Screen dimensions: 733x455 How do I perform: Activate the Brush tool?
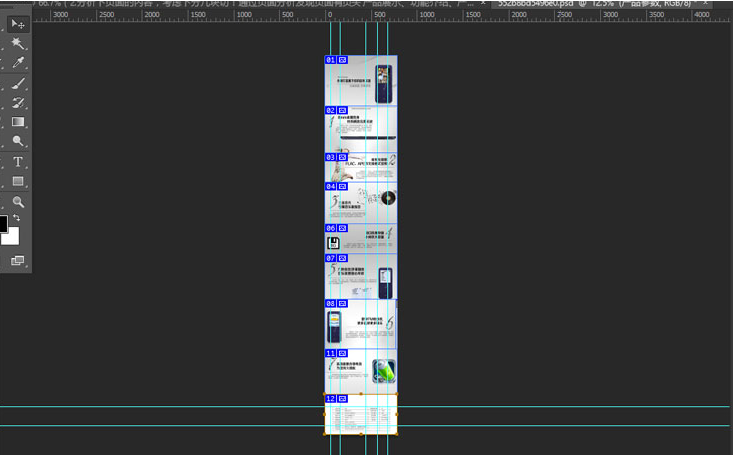(17, 84)
